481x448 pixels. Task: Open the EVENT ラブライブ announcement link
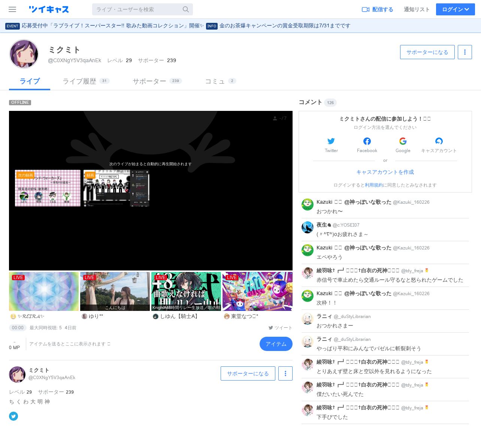[x=105, y=26]
